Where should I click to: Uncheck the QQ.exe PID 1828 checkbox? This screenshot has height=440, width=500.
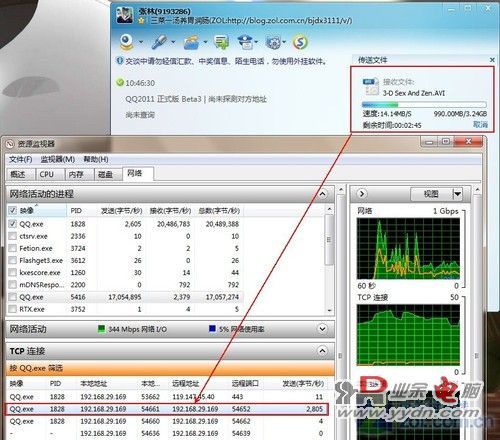(12, 224)
